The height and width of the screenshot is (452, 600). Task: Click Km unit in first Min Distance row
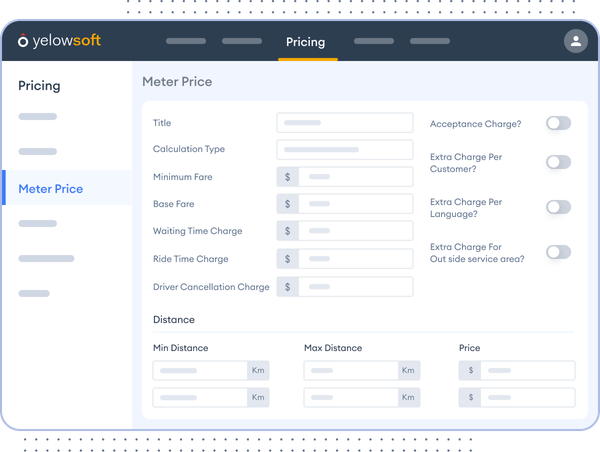[x=258, y=371]
